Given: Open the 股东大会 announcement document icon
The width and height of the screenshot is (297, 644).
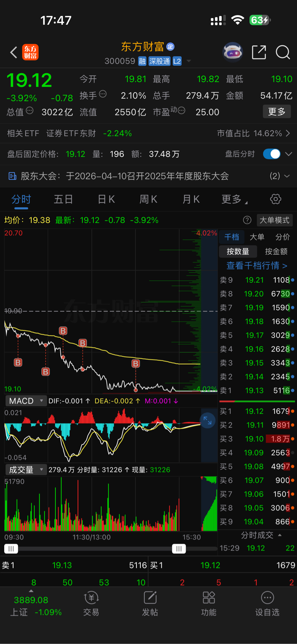Looking at the screenshot, I should pyautogui.click(x=12, y=176).
